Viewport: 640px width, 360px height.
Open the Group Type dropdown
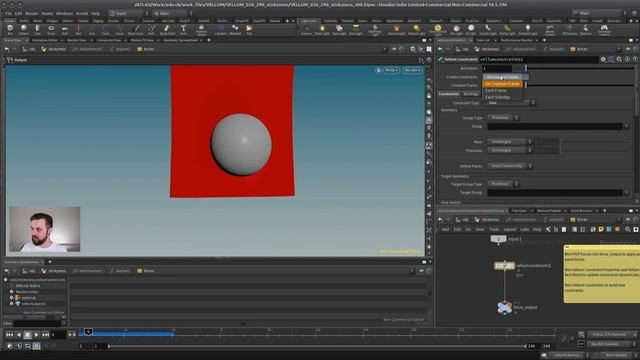click(503, 118)
